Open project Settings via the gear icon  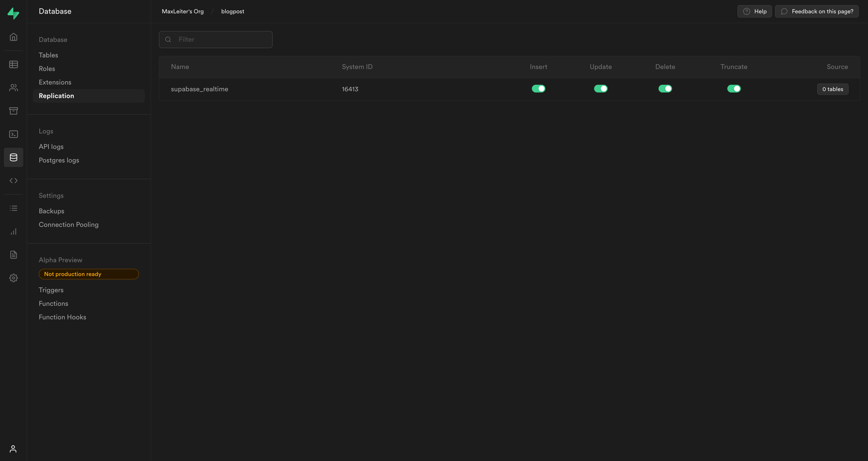pos(14,278)
